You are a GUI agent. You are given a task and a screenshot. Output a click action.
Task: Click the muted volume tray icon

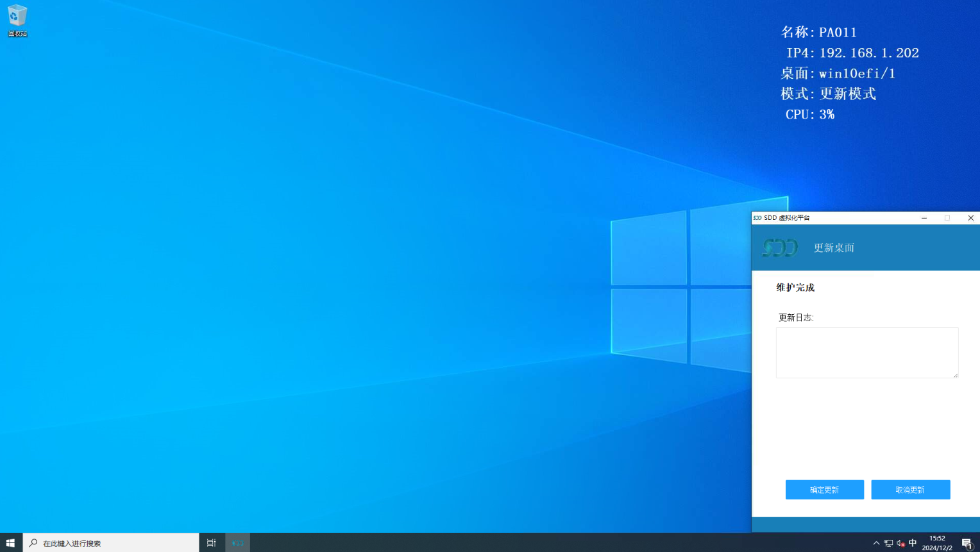pos(900,543)
